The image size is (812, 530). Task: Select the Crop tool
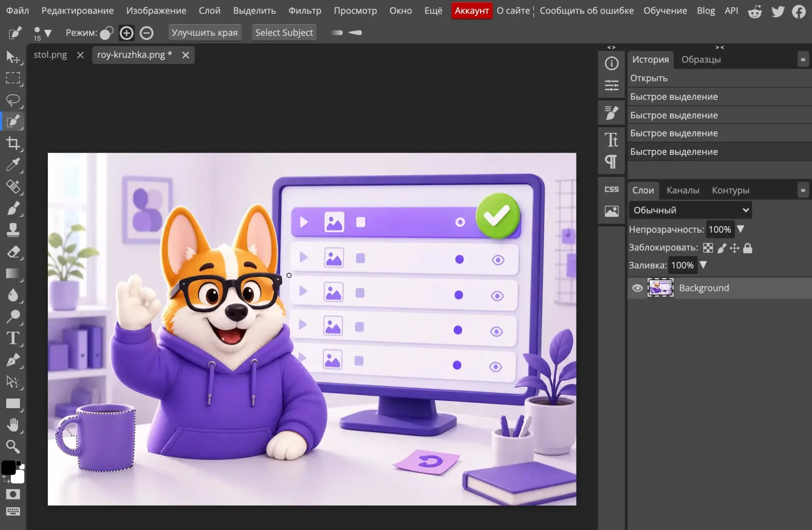pos(13,143)
